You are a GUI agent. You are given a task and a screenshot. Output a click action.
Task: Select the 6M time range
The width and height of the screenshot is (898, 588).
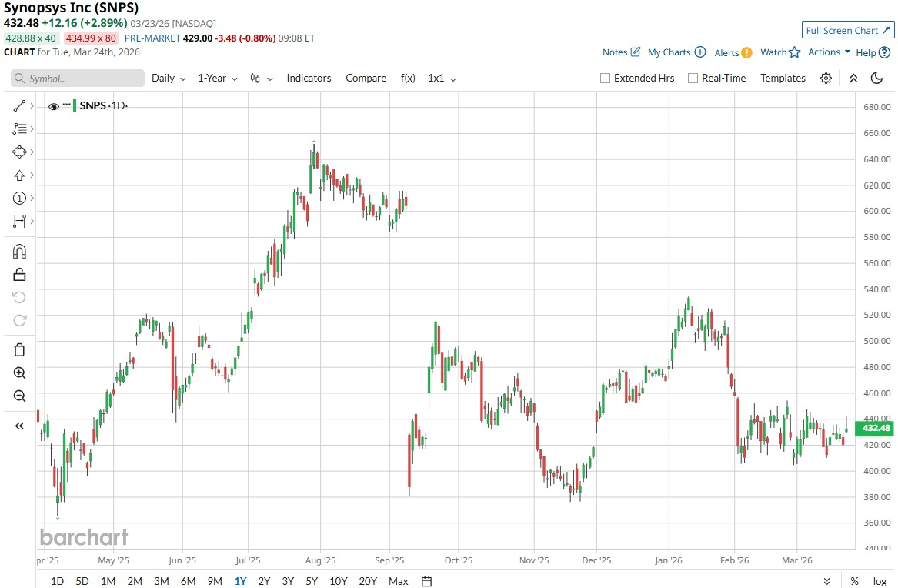188,581
